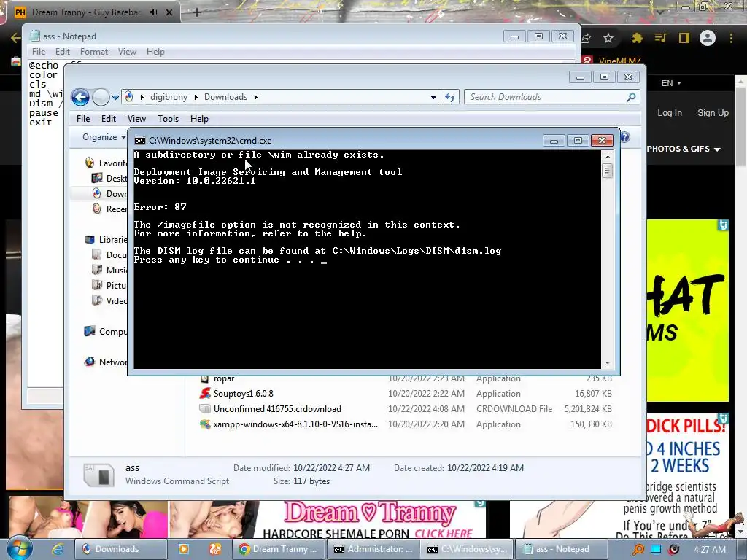Expand the arrow before digibrony in breadcrumb

click(142, 97)
